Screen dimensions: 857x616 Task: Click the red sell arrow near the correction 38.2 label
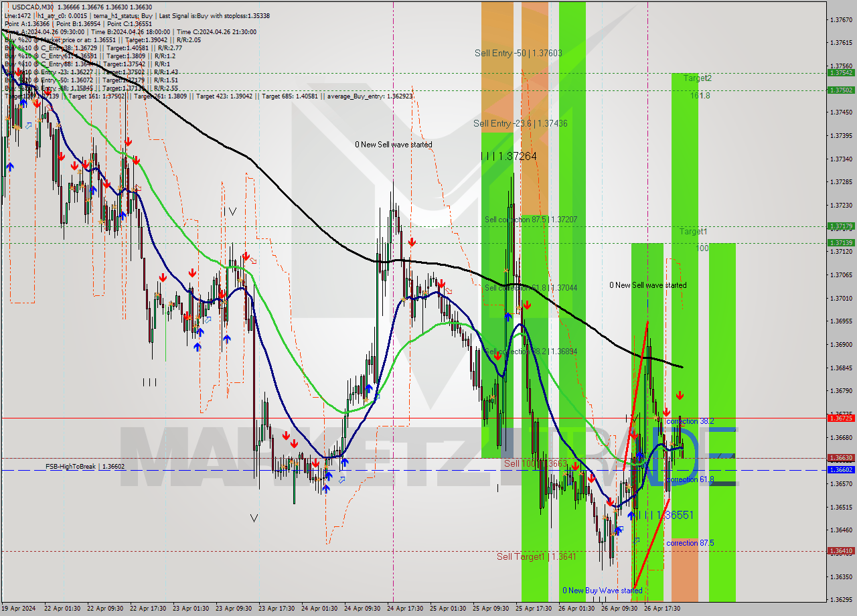(666, 412)
